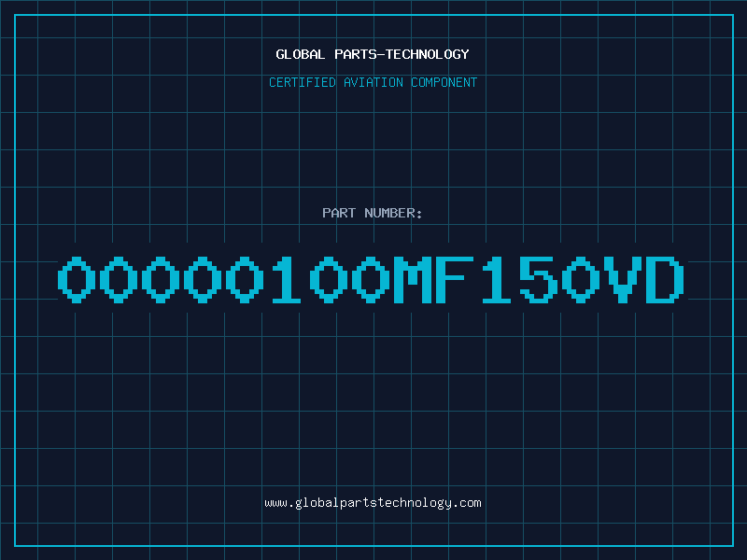Click the digit 1 before letter M's zeros
The height and width of the screenshot is (560, 747).
point(287,280)
